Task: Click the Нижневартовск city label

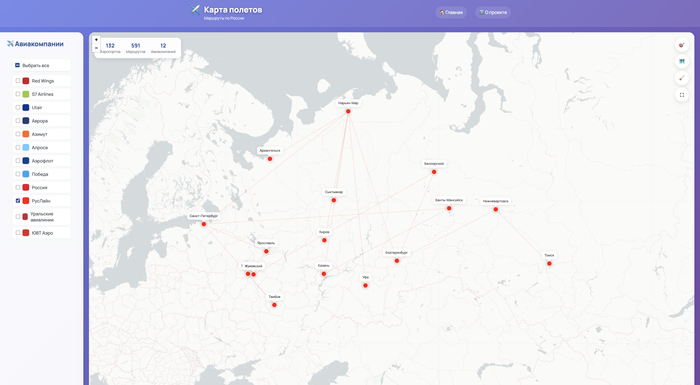Action: pos(496,201)
